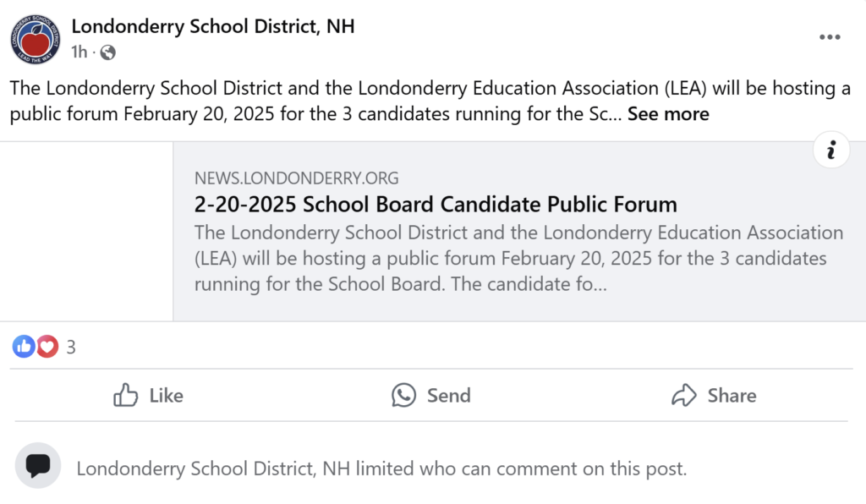Open the 2-20-2025 School Board Candidate Forum link
The width and height of the screenshot is (866, 504).
pos(436,205)
